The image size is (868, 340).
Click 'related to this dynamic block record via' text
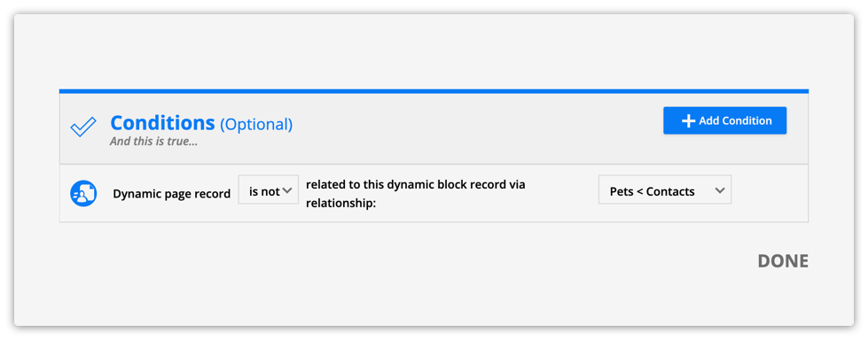click(x=415, y=185)
